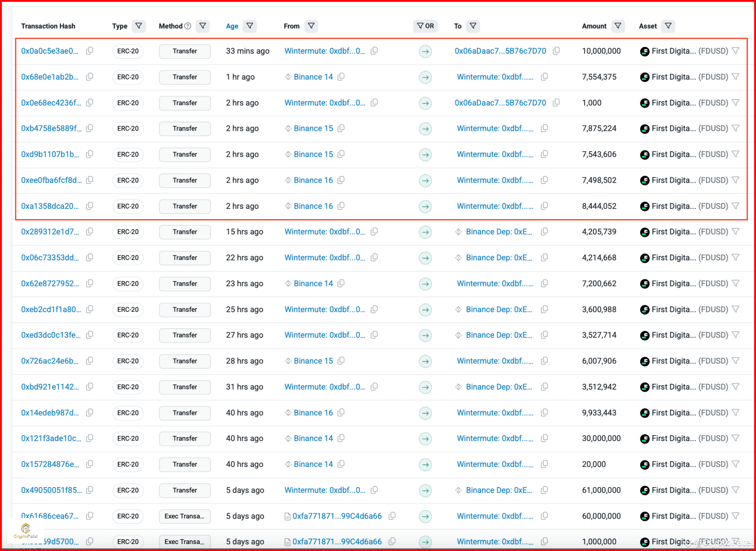Image resolution: width=756 pixels, height=551 pixels.
Task: Open transaction 0x62e8727952
Action: click(x=50, y=283)
